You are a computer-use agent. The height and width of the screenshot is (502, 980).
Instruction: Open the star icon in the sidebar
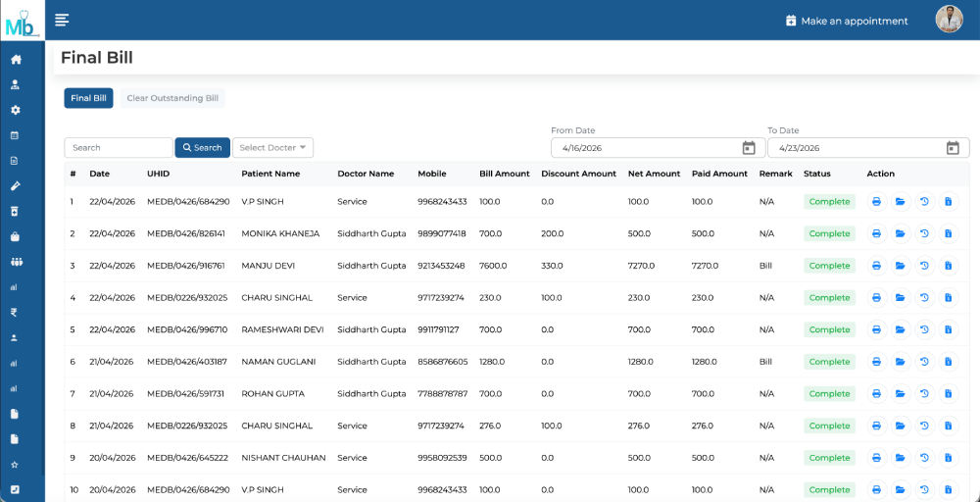pyautogui.click(x=15, y=465)
